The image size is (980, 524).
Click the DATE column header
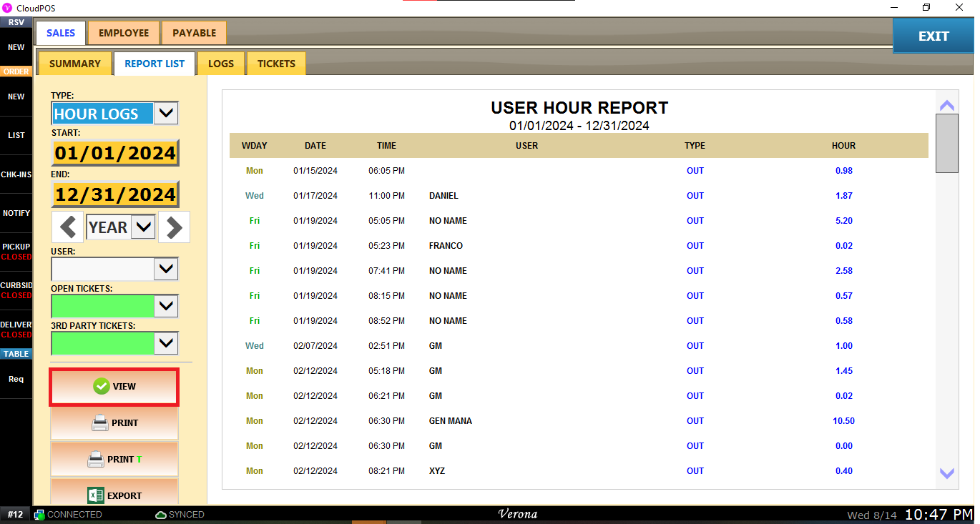[315, 146]
